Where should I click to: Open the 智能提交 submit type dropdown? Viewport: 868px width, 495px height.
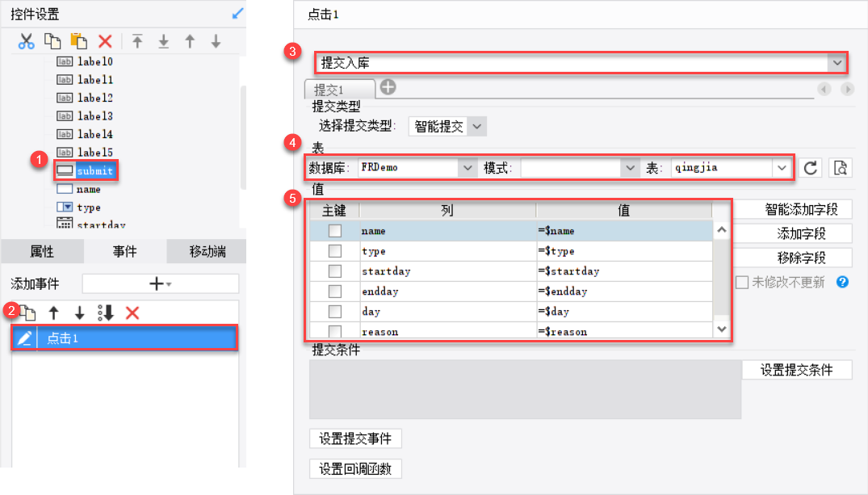click(477, 127)
